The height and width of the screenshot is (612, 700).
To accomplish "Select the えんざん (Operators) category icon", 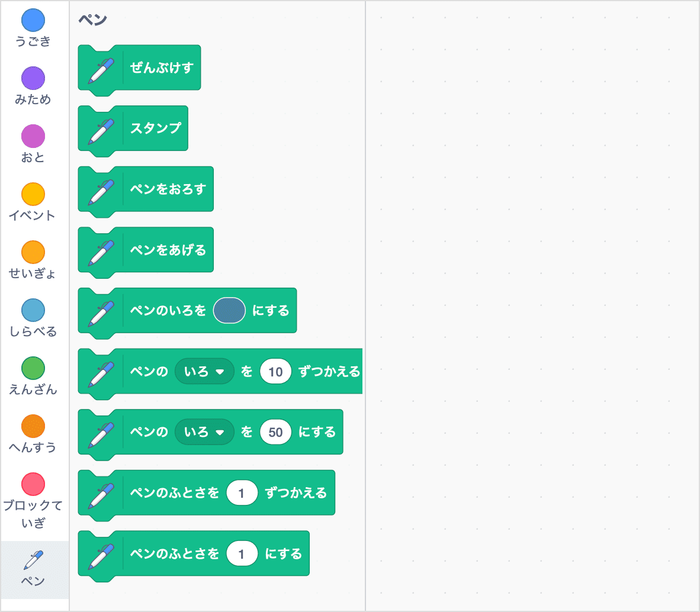I will [x=34, y=368].
